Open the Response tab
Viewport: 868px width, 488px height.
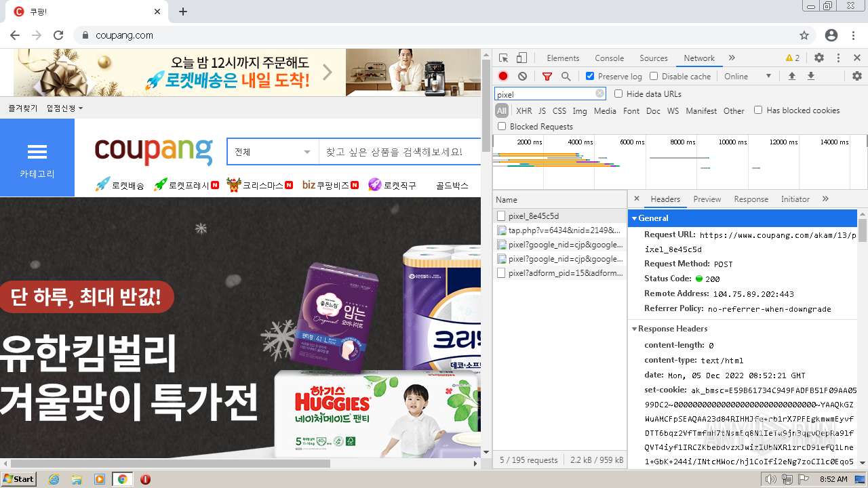pos(751,199)
